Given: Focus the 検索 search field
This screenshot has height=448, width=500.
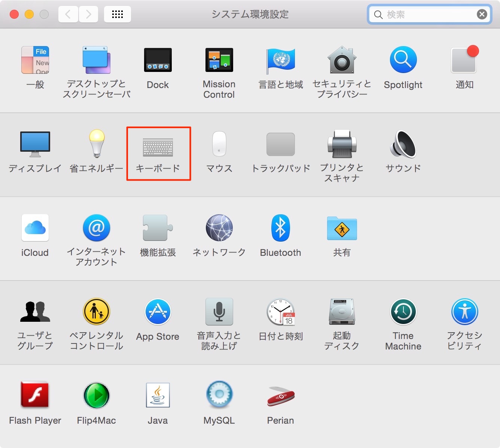Looking at the screenshot, I should tap(430, 14).
